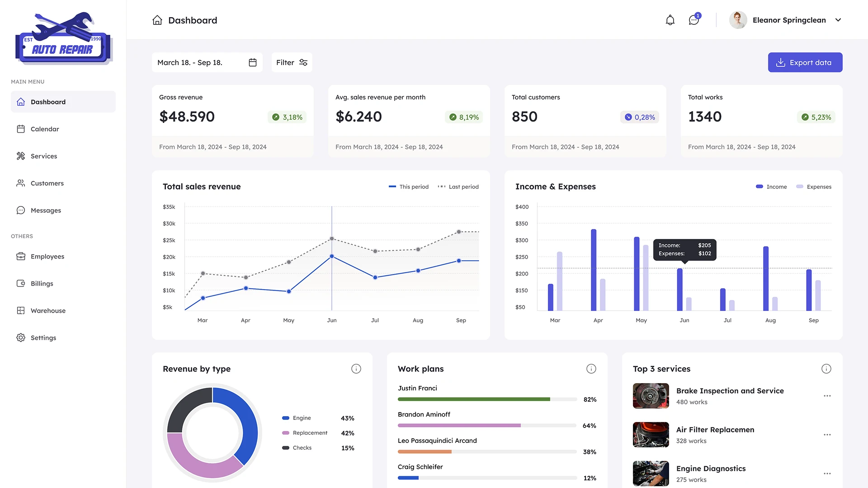
Task: Click the home icon next to Dashboard title
Action: tap(157, 20)
